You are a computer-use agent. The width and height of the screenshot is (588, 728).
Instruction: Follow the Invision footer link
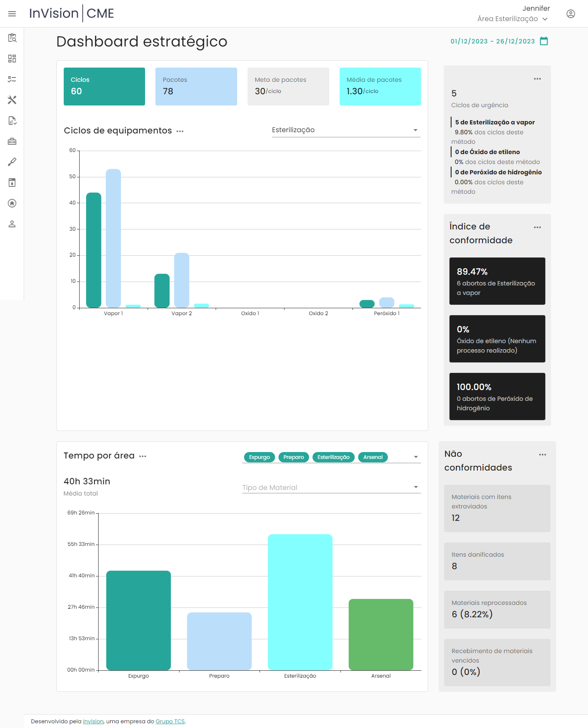coord(93,722)
